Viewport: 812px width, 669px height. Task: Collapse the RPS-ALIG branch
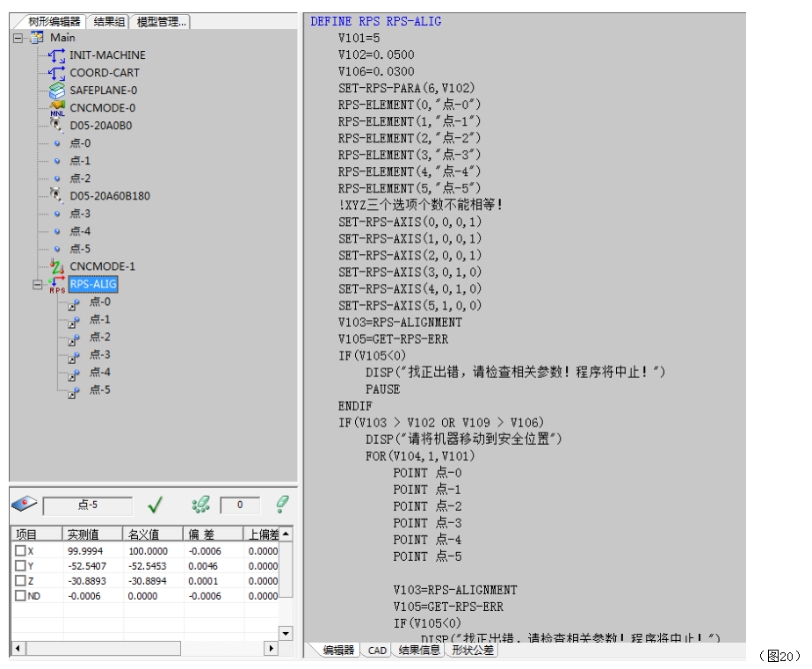point(37,286)
